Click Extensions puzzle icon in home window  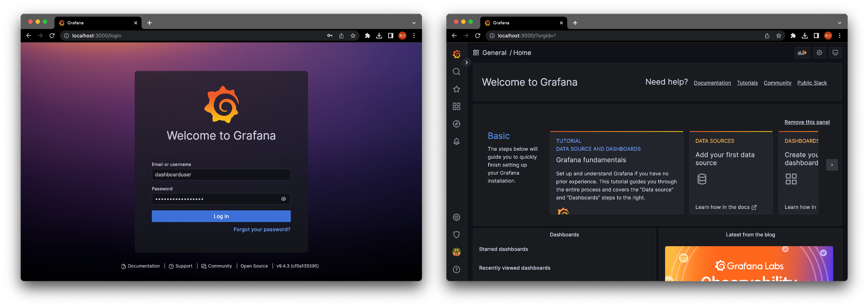[793, 35]
